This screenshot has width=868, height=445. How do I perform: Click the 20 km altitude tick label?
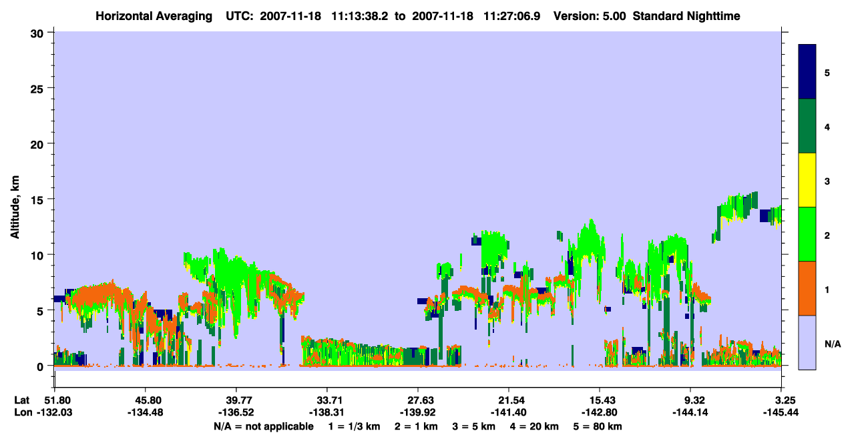pyautogui.click(x=39, y=143)
